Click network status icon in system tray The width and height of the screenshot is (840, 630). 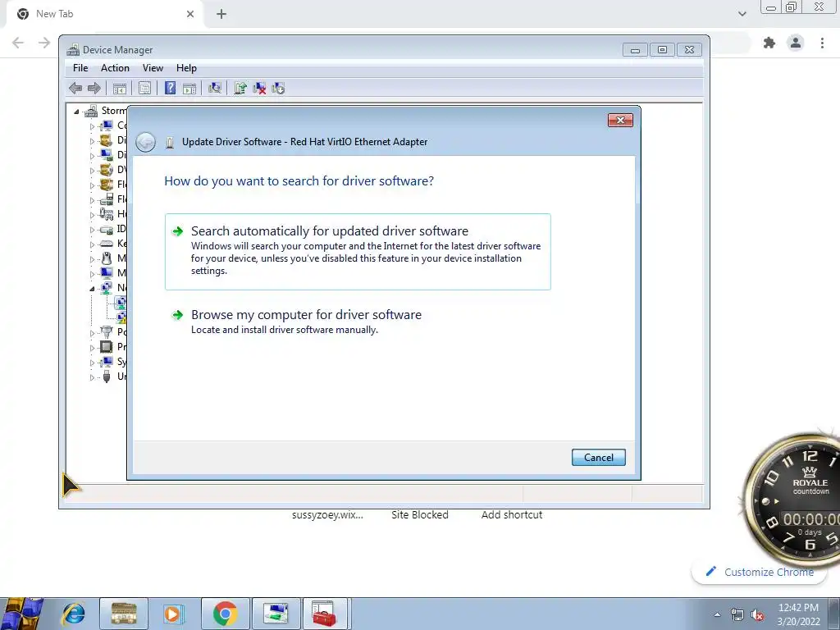[737, 614]
